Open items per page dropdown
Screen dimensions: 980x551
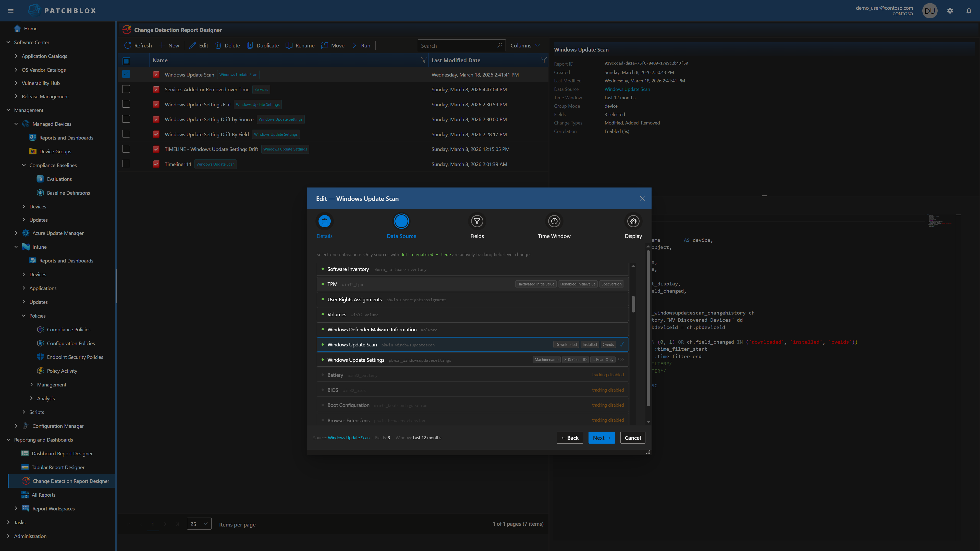(199, 524)
